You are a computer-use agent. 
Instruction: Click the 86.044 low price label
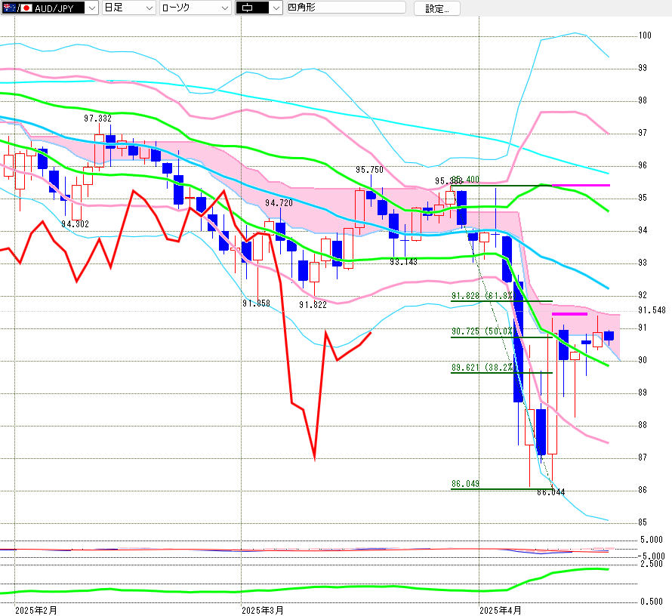[550, 493]
